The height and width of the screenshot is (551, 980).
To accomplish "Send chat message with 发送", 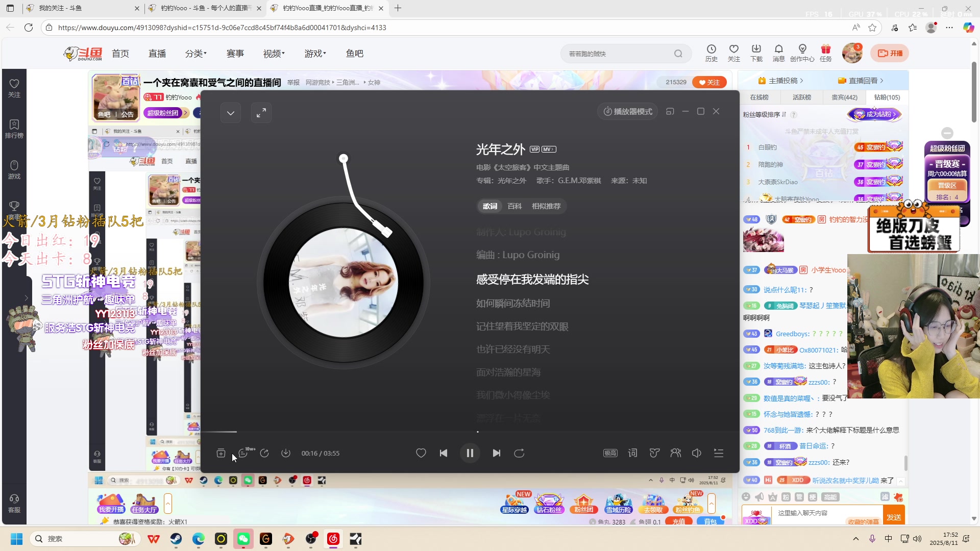I will 894,516.
